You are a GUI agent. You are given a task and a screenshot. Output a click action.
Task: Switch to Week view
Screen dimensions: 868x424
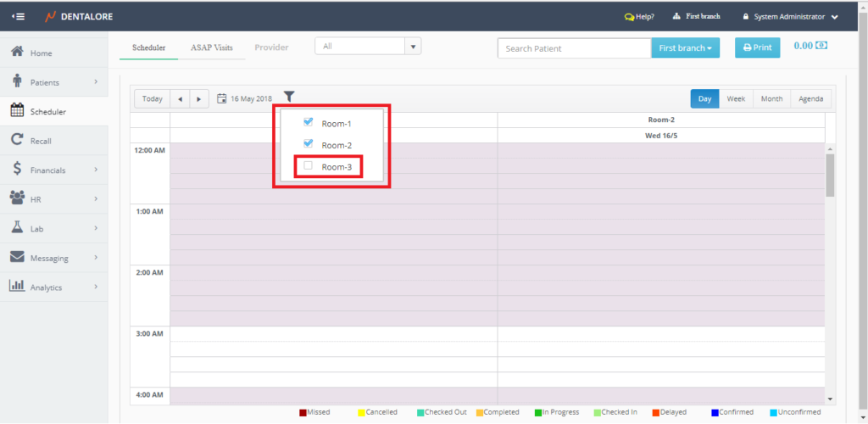736,99
